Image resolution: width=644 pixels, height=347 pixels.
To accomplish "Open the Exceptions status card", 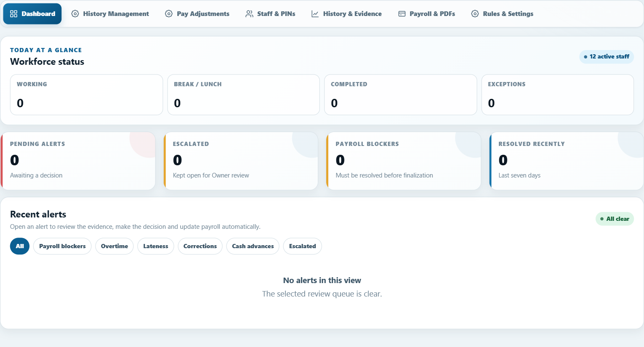I will [558, 95].
